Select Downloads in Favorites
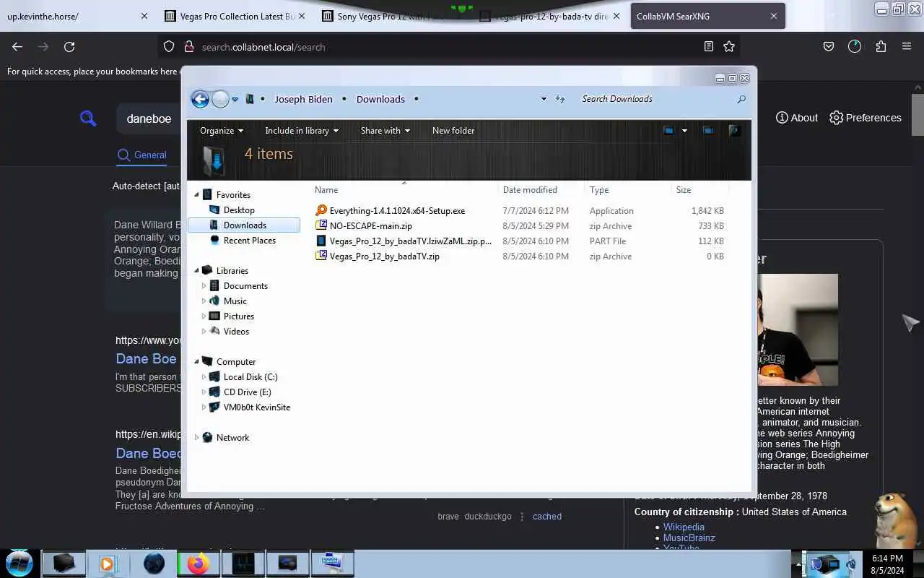The image size is (924, 578). coord(244,225)
